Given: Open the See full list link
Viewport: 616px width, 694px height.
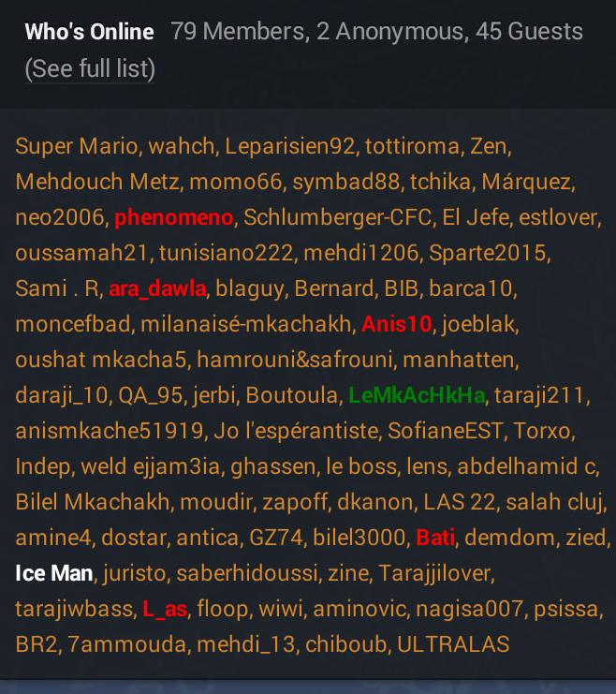Looking at the screenshot, I should click(90, 69).
